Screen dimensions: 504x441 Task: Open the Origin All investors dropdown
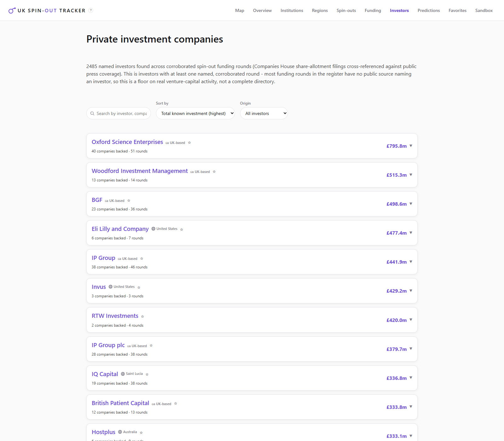click(264, 113)
